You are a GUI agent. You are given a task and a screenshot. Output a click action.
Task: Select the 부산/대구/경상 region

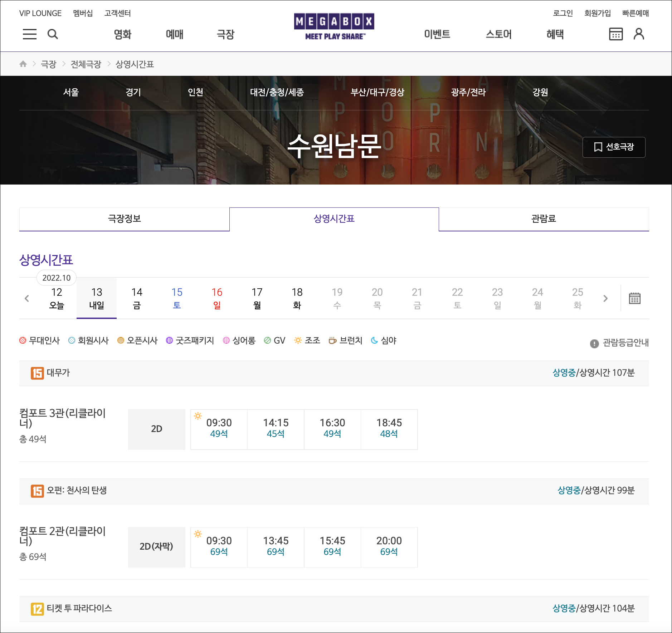click(378, 92)
